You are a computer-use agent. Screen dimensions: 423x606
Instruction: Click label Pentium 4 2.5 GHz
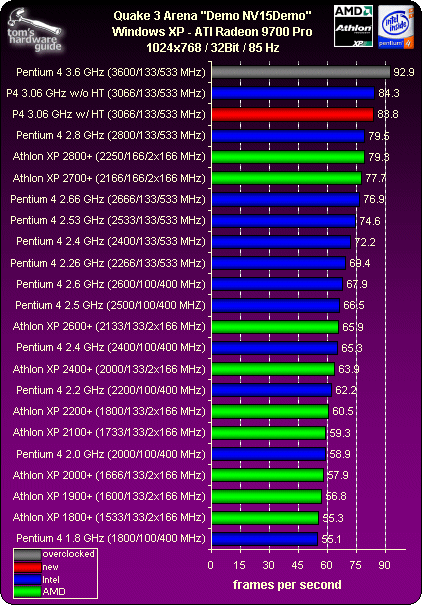click(111, 305)
